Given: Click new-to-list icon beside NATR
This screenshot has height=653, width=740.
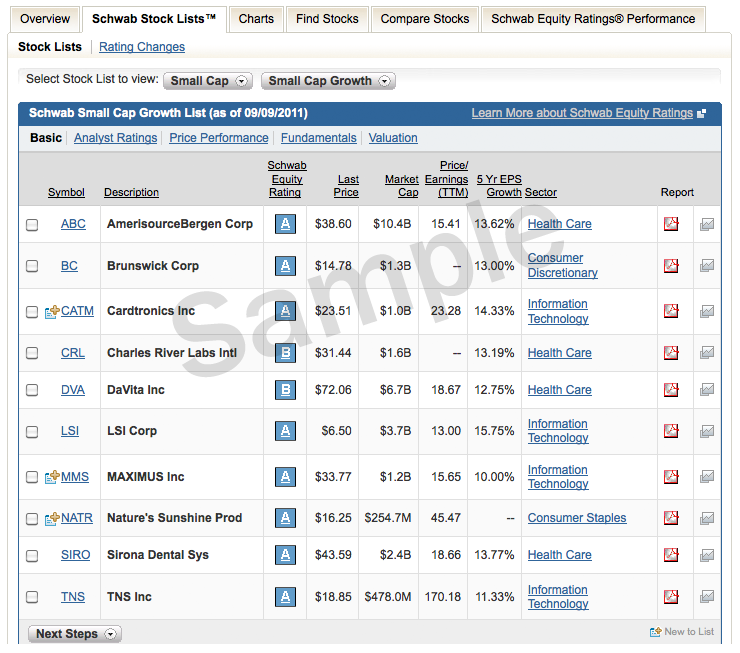Looking at the screenshot, I should point(52,518).
